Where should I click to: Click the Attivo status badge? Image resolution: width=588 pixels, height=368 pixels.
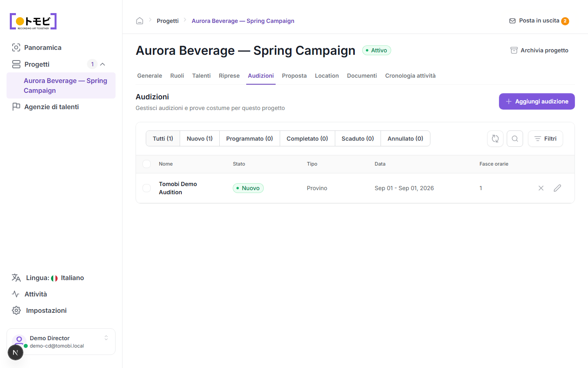376,50
